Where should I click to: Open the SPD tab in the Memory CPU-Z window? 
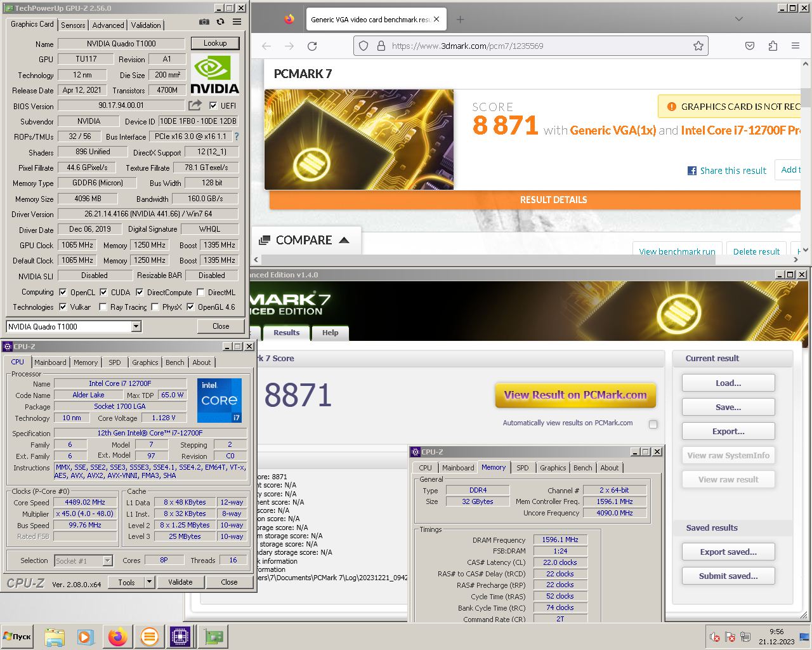pos(522,468)
